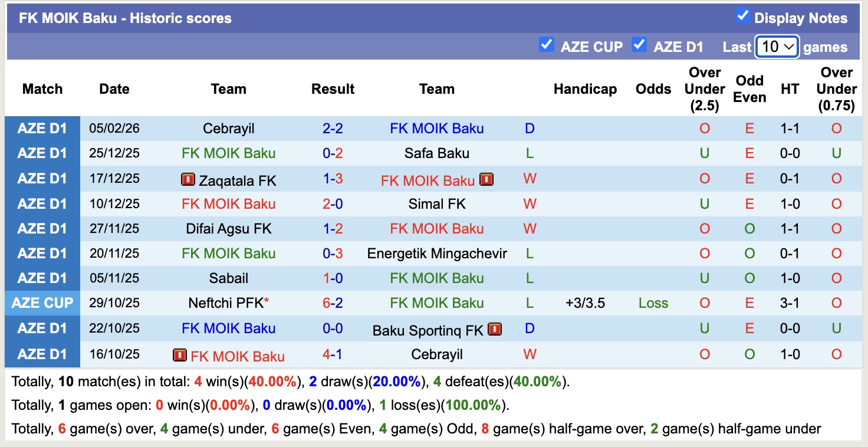Viewport: 868px width, 447px height.
Task: Open the Last games count dropdown
Action: pos(777,46)
